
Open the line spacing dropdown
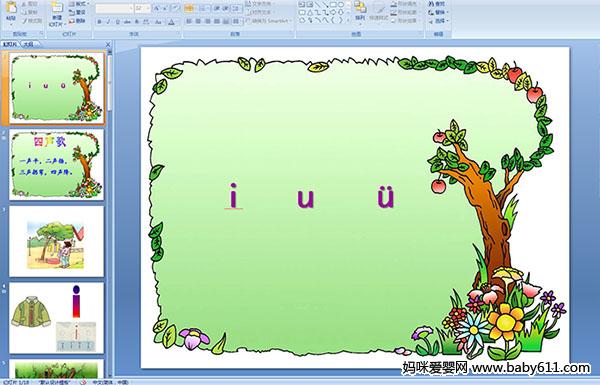click(x=237, y=8)
